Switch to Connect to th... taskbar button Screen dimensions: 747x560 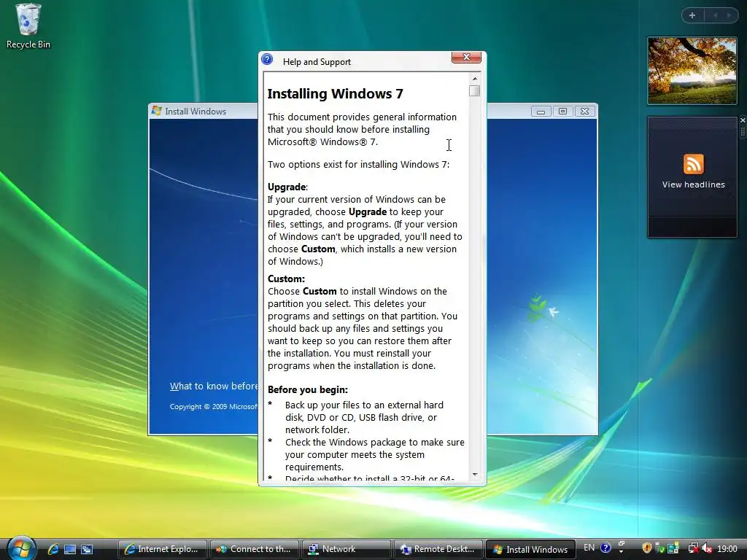coord(254,549)
